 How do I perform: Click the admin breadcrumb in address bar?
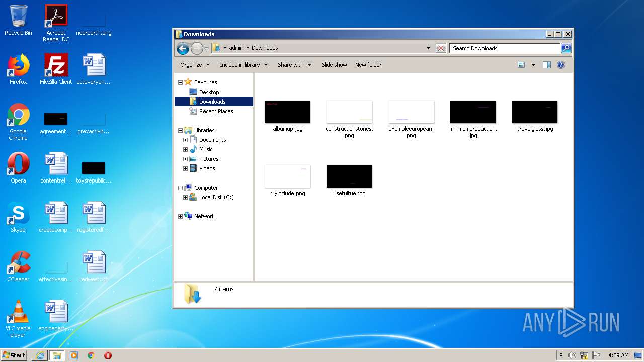click(x=236, y=48)
